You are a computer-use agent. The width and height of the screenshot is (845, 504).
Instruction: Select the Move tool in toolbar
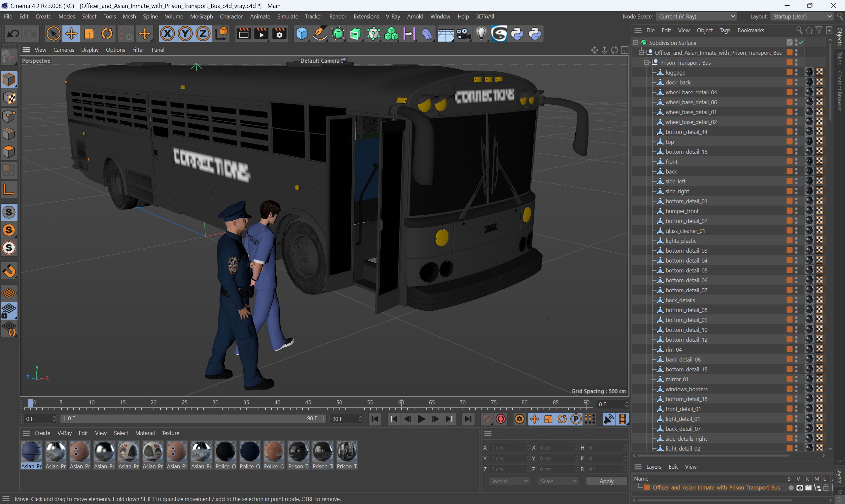pyautogui.click(x=70, y=34)
